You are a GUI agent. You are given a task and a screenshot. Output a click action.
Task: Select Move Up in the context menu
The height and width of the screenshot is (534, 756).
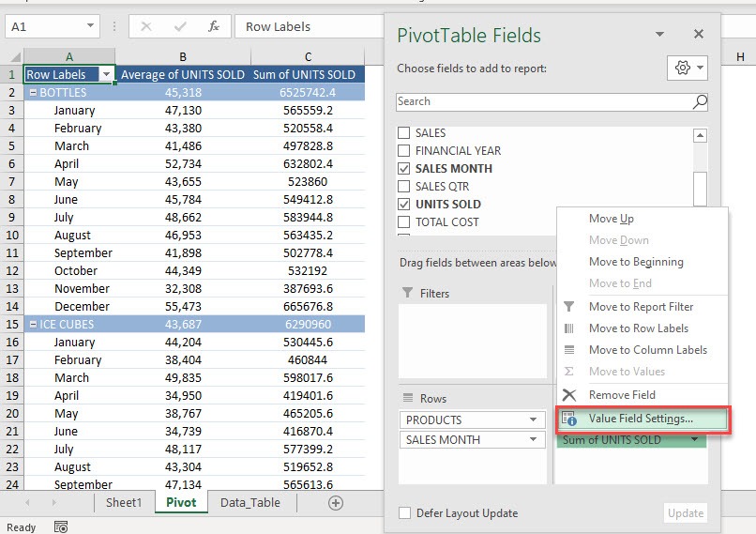click(643, 219)
